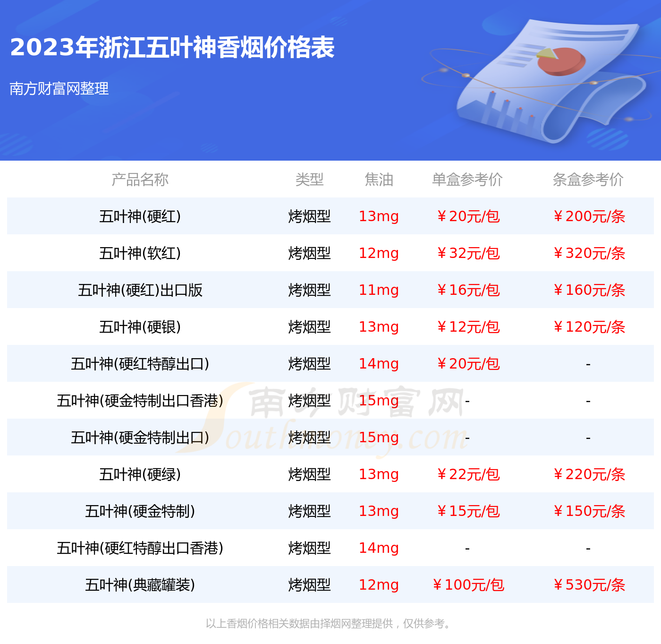Click 13mg tar value for 五叶神(硬绿)
661x644 pixels.
pyautogui.click(x=379, y=474)
